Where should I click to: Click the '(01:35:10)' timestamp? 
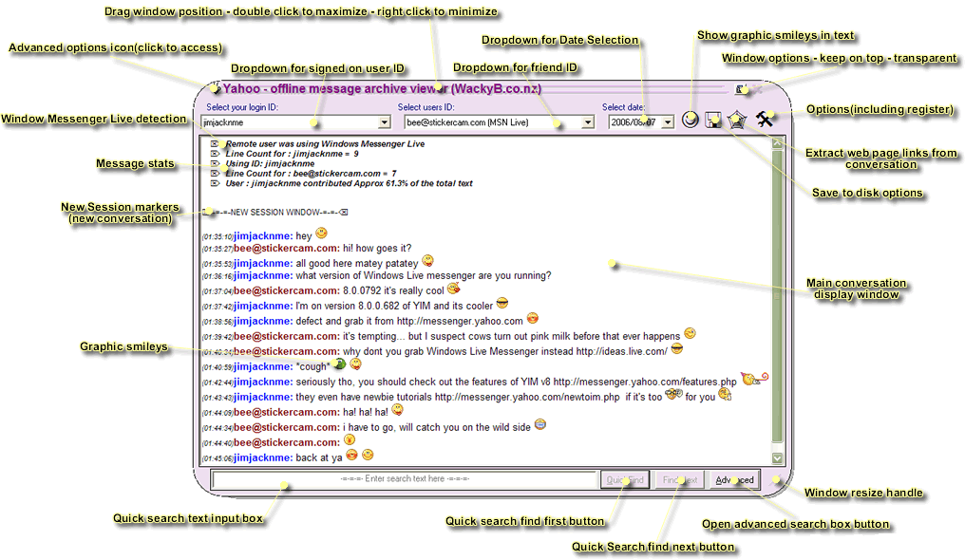click(x=218, y=236)
